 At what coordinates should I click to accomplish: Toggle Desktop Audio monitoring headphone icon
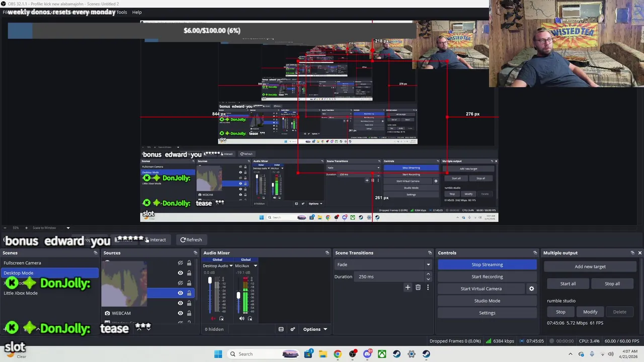[x=221, y=318]
